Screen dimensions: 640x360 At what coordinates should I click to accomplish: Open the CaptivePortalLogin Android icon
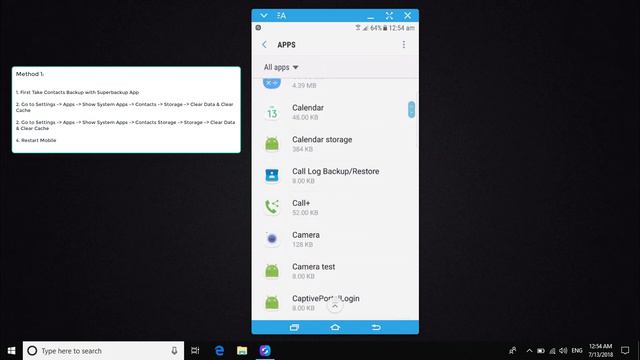point(272,302)
